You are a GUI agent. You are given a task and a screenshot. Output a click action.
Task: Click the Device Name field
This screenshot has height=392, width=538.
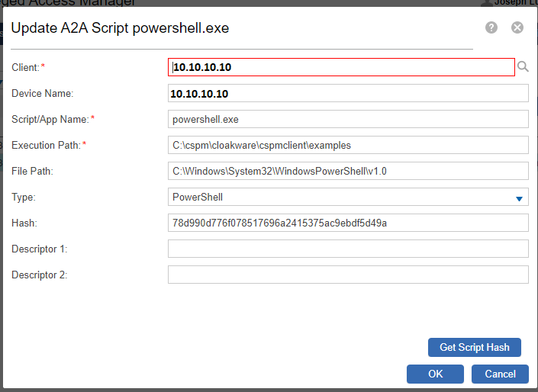click(x=348, y=93)
